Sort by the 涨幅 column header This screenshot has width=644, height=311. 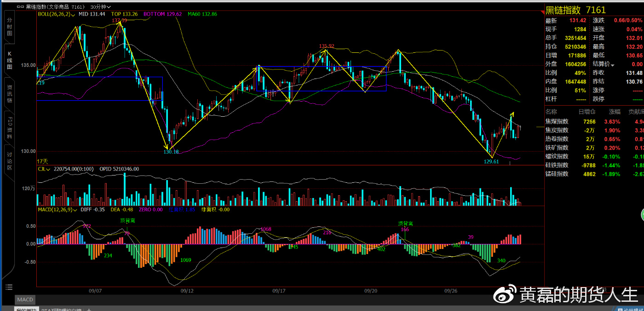coord(614,112)
